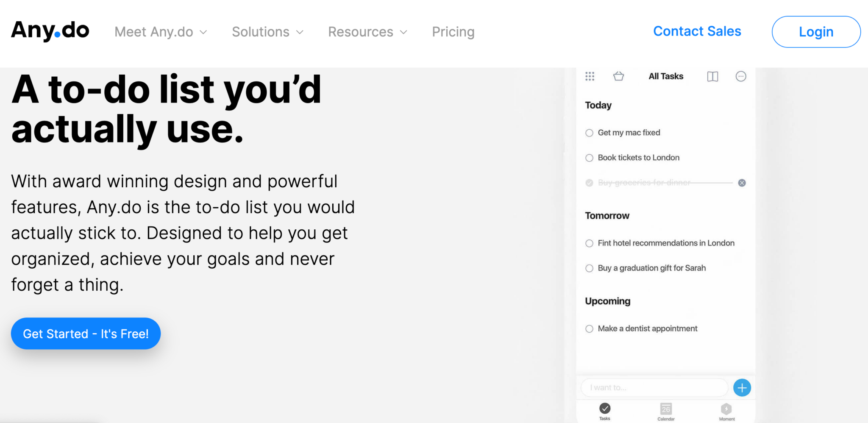This screenshot has height=423, width=868.
Task: Open the board view columns icon
Action: click(712, 76)
